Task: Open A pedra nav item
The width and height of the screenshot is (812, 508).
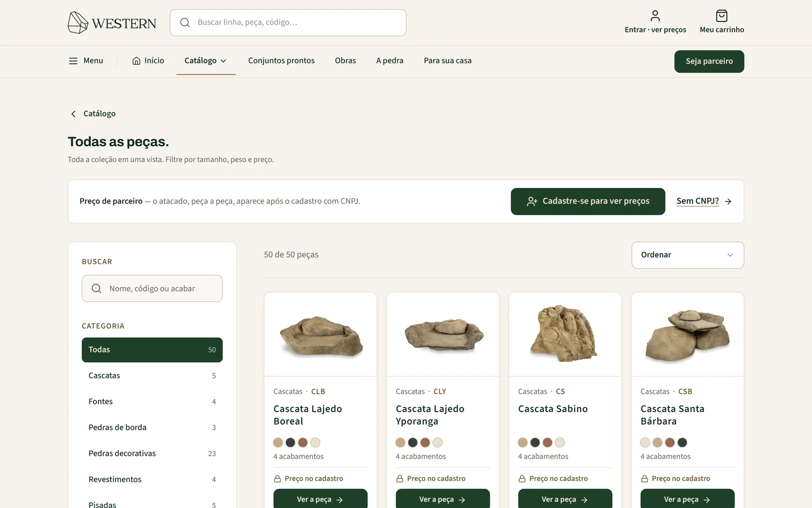Action: (x=390, y=61)
